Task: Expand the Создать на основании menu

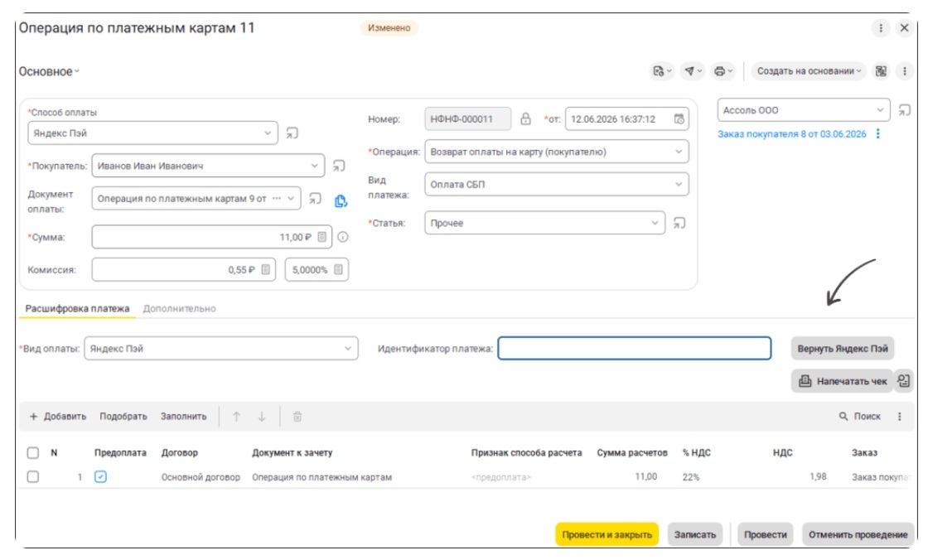Action: tap(809, 71)
